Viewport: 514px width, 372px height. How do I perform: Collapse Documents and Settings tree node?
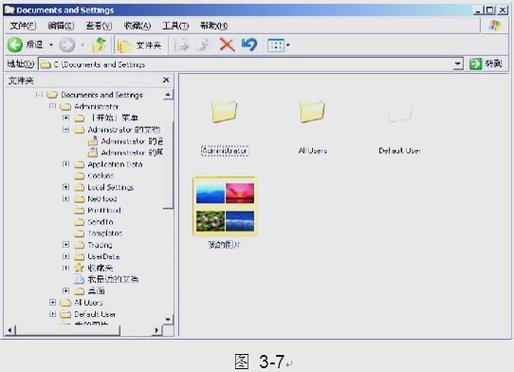(39, 95)
